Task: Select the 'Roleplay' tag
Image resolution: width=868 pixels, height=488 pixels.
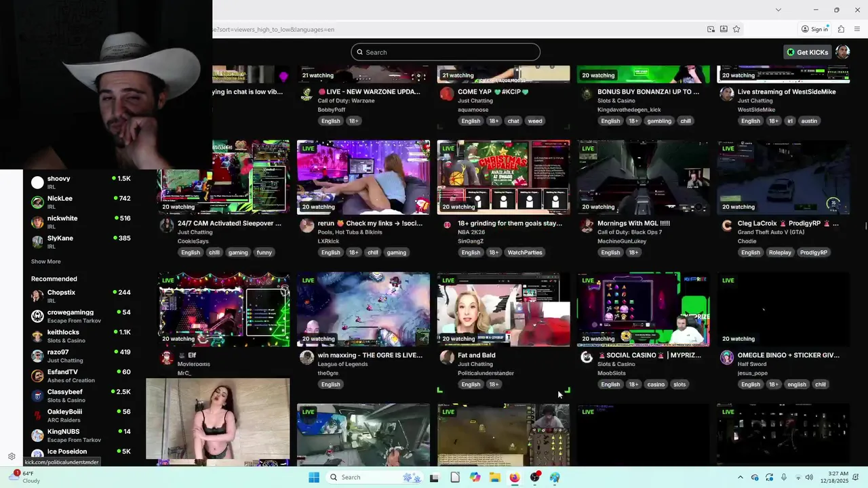Action: 780,252
